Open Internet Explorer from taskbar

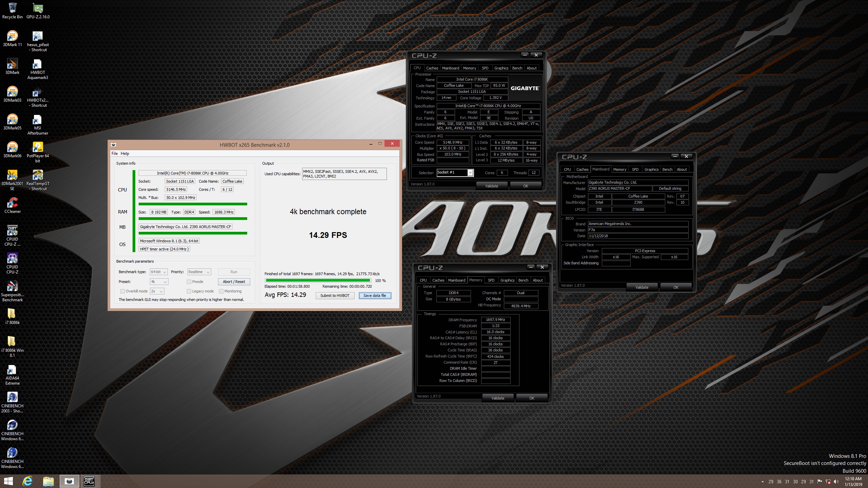coord(27,481)
